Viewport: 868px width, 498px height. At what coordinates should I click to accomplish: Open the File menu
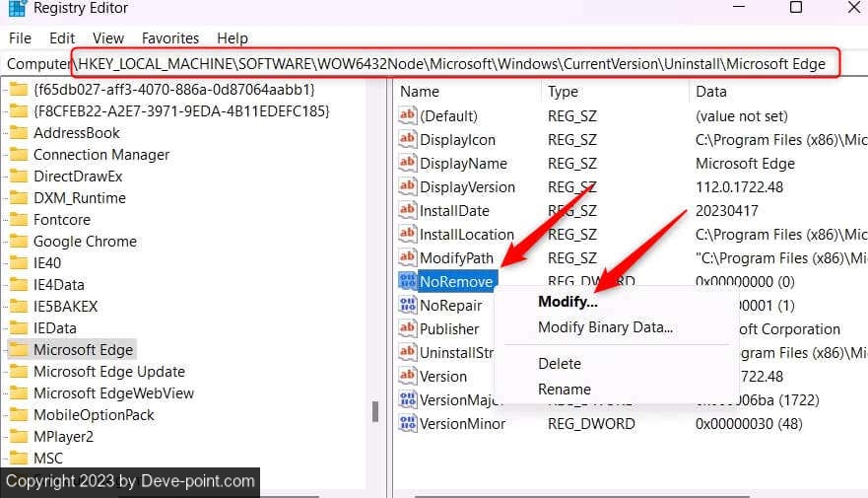pyautogui.click(x=20, y=38)
